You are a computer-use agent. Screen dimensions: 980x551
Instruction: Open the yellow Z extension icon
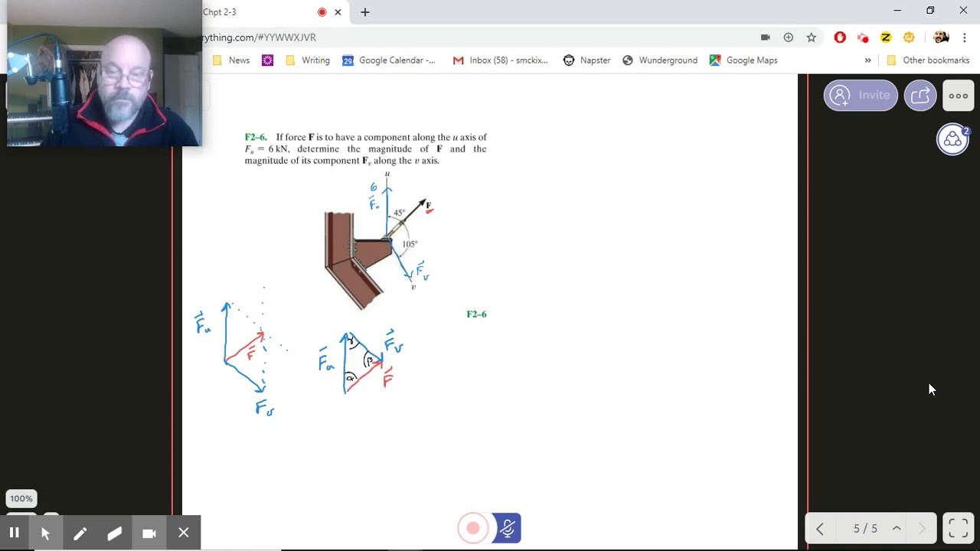coord(886,37)
